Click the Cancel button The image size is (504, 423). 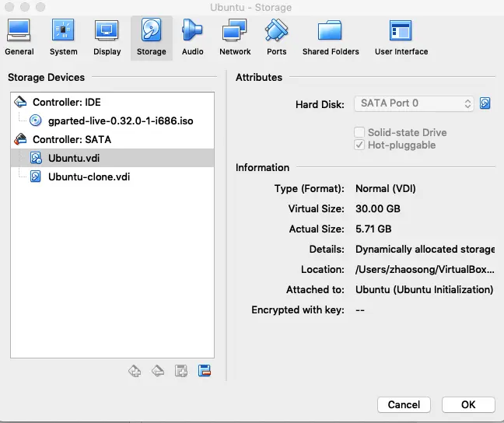pyautogui.click(x=404, y=404)
